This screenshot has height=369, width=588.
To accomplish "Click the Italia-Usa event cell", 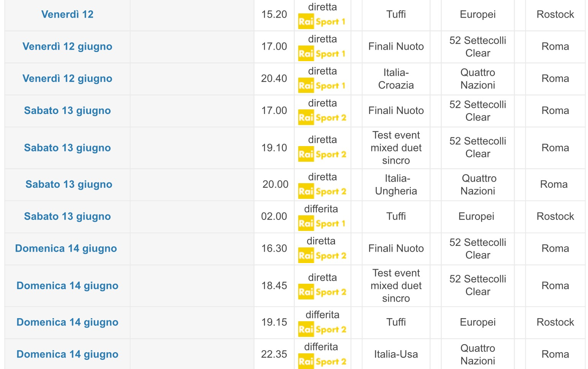I will [x=396, y=354].
